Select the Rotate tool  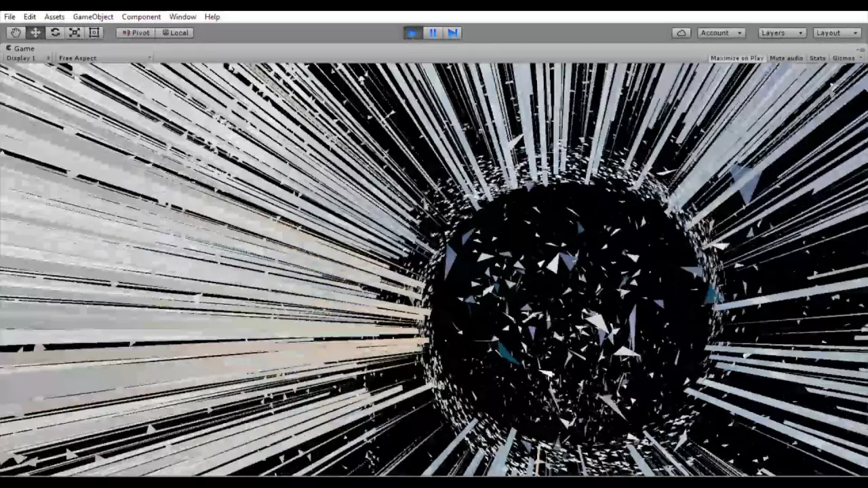tap(55, 33)
